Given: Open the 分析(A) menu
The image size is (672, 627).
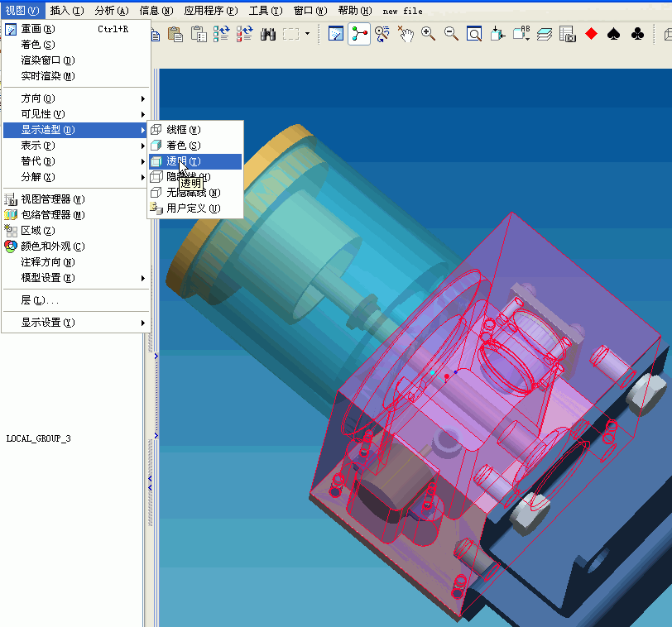Looking at the screenshot, I should coord(112,11).
